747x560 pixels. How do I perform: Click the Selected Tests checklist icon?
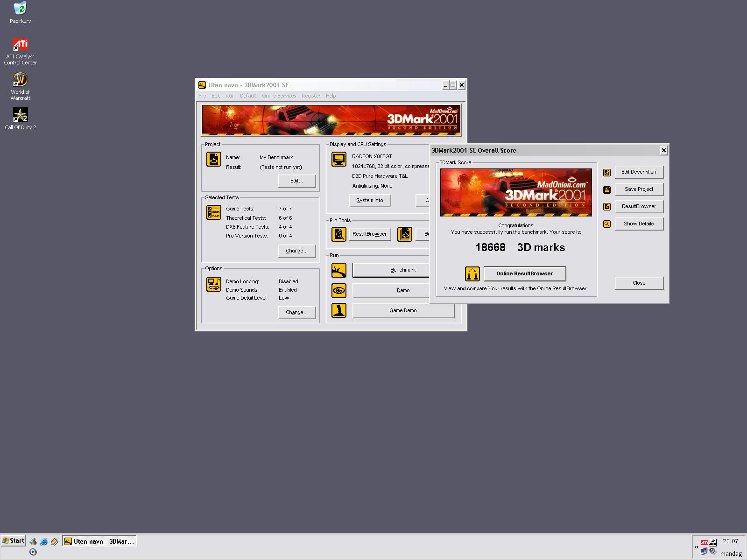point(214,212)
